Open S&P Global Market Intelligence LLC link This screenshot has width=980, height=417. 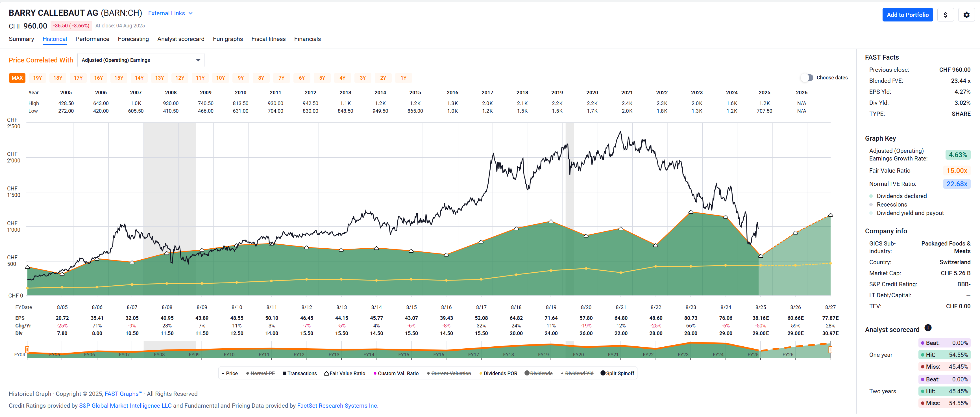click(125, 406)
